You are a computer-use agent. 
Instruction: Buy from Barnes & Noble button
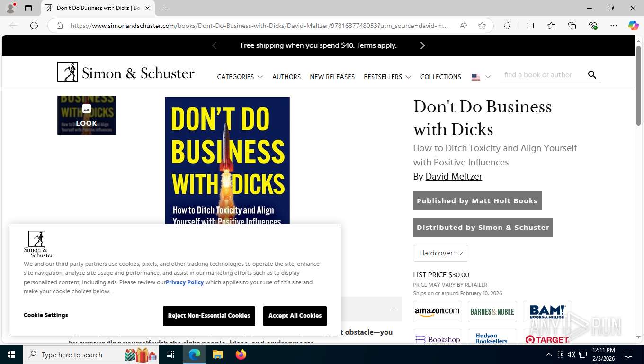(x=492, y=311)
